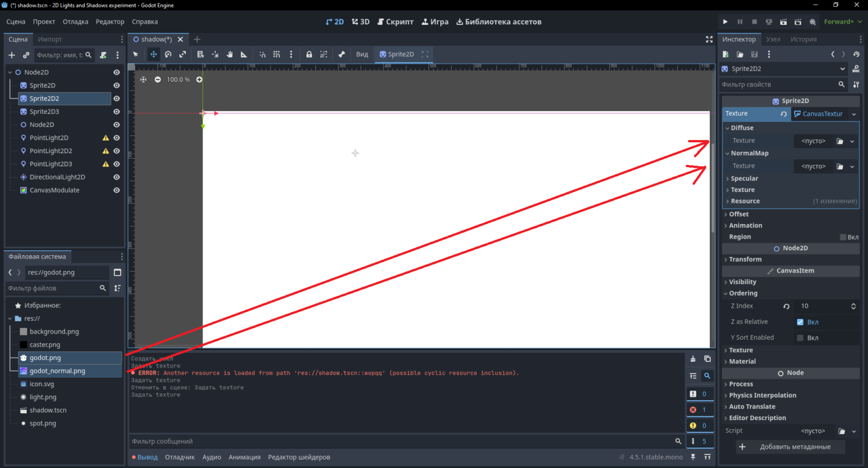Click the Добавить метаданные button
Screen dimensions: 868x468
pyautogui.click(x=791, y=447)
